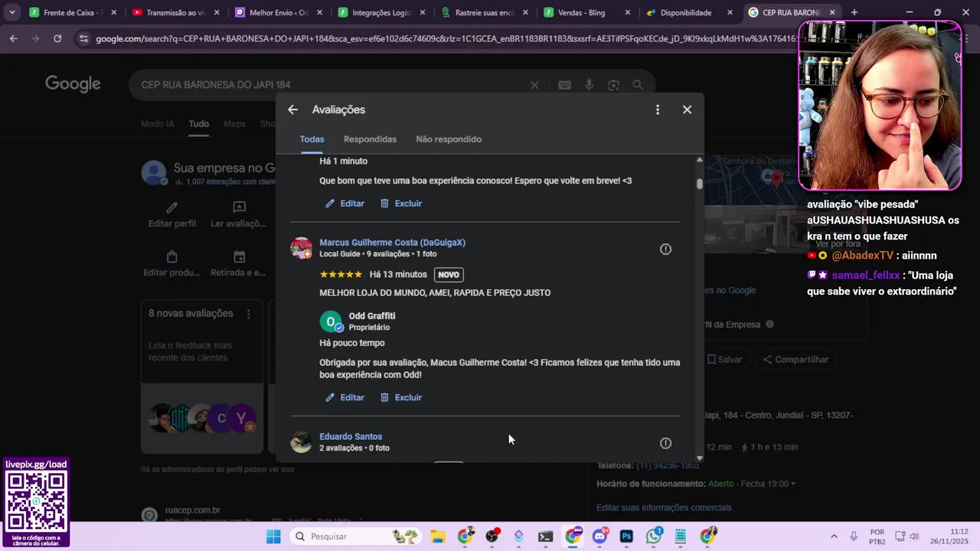
Task: Open Retirada e entrega shortcut
Action: (x=239, y=264)
